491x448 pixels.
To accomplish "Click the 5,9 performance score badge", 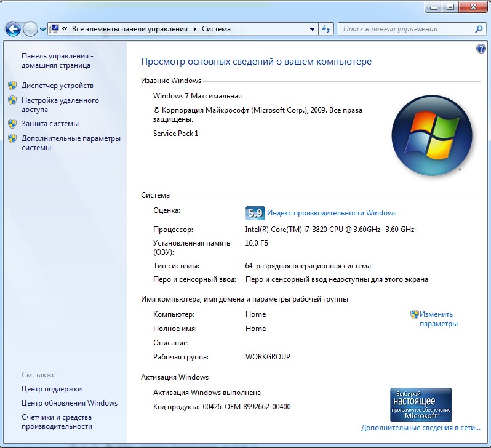I will tap(255, 213).
